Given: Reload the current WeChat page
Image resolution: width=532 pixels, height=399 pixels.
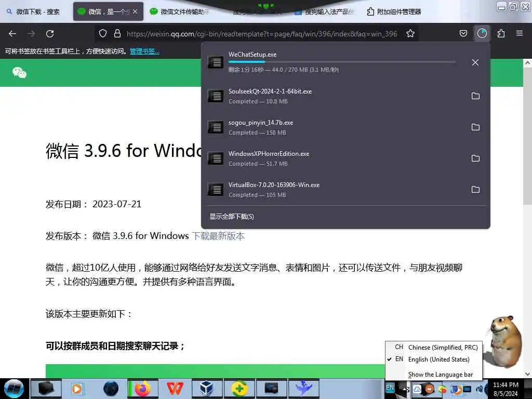Looking at the screenshot, I should point(50,34).
